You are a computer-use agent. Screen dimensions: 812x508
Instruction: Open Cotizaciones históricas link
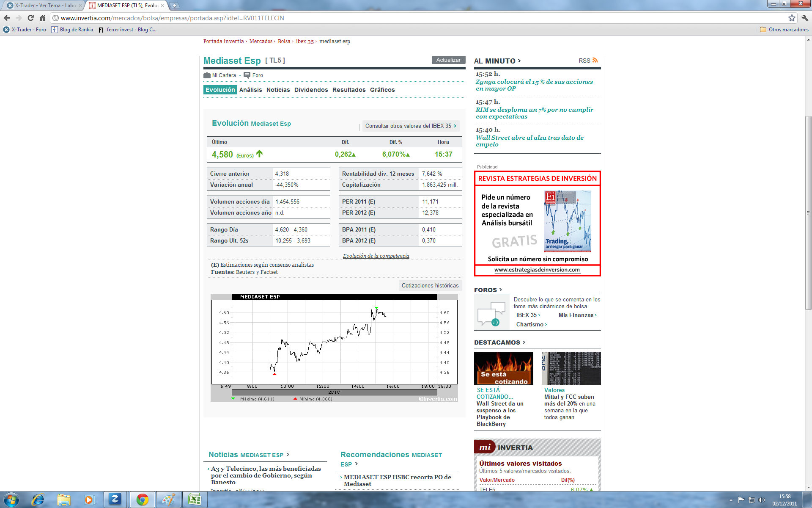point(430,286)
